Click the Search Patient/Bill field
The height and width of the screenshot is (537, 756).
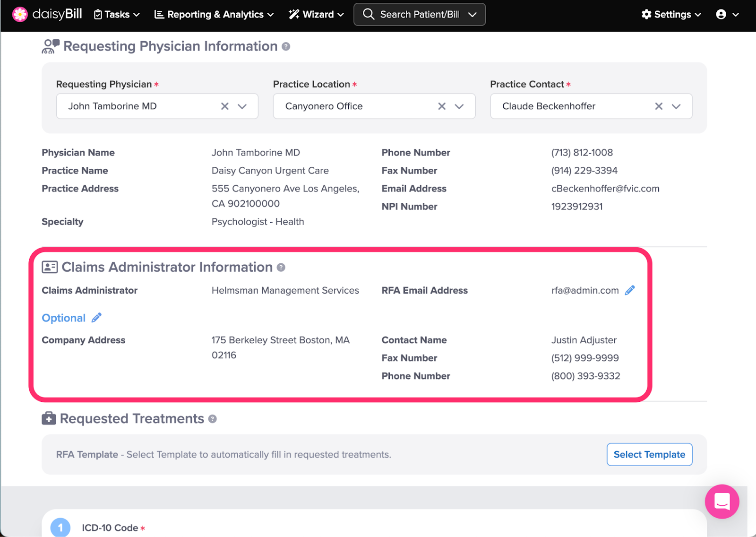pos(419,15)
